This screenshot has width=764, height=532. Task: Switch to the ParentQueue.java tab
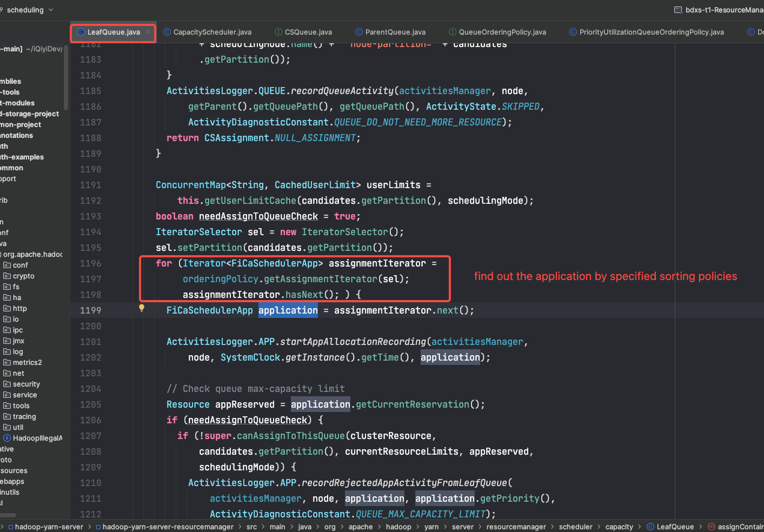395,32
